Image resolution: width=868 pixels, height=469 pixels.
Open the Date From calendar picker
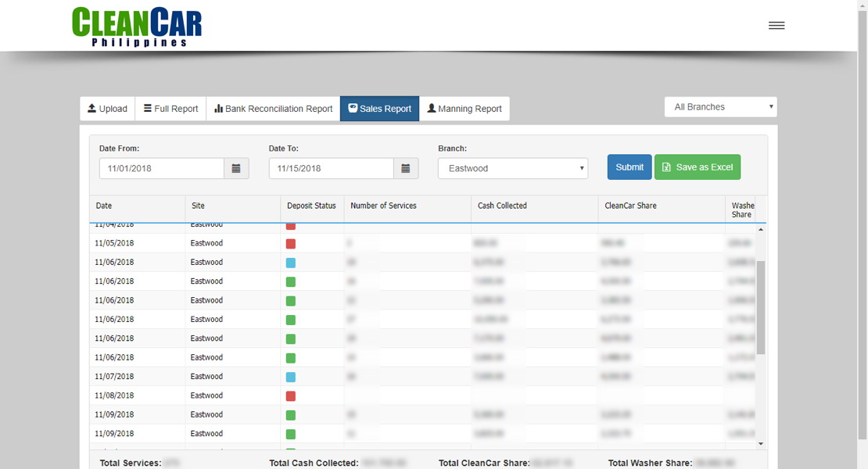(236, 167)
